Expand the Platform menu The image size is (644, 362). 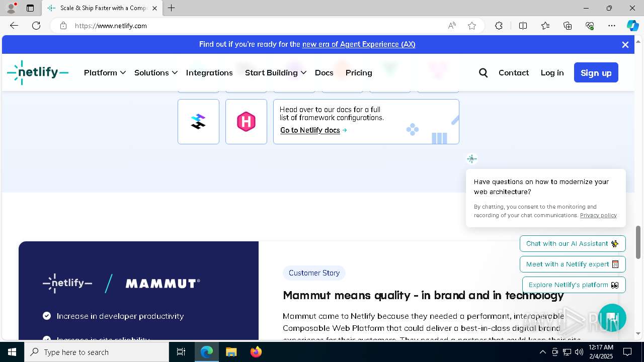pos(105,73)
